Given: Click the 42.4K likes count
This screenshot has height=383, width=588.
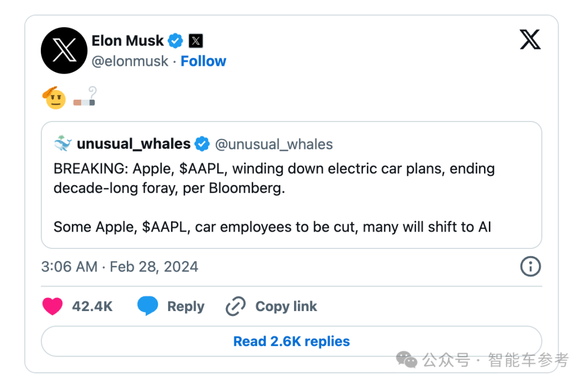Looking at the screenshot, I should [x=92, y=306].
